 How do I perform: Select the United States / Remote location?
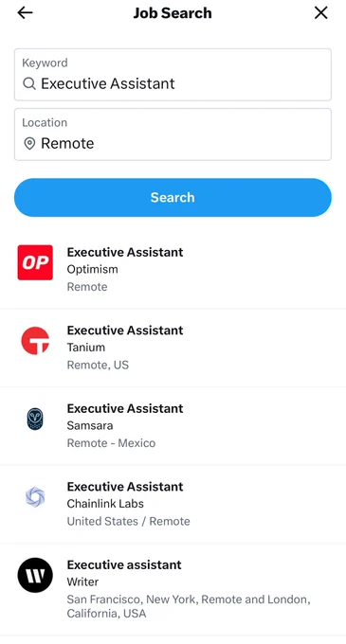tap(129, 521)
